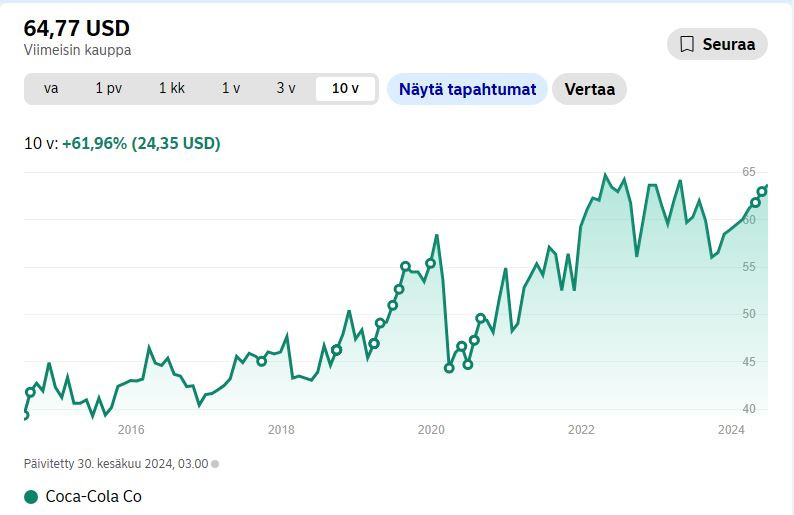Click the last event marker at chart's right end
This screenshot has height=515, width=794.
pos(762,191)
